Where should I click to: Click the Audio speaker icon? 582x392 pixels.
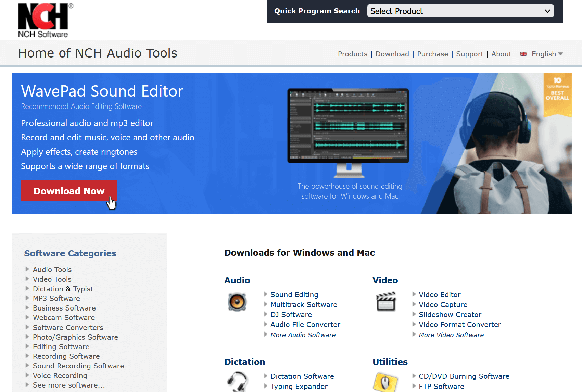pos(237,302)
